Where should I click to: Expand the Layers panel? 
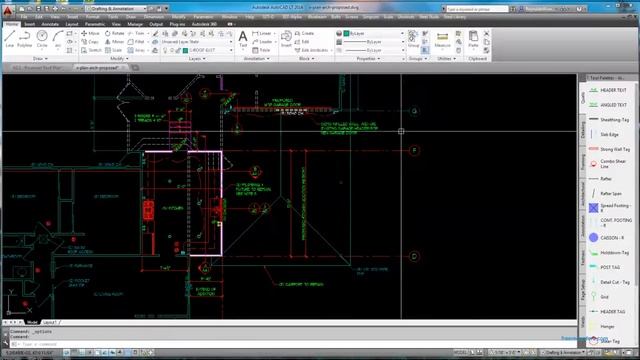(x=197, y=59)
